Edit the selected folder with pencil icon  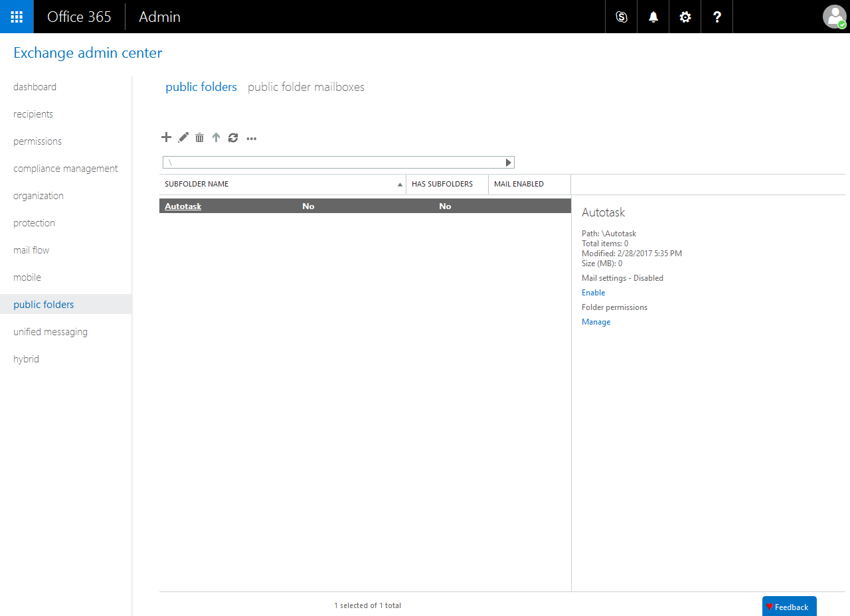tap(183, 137)
